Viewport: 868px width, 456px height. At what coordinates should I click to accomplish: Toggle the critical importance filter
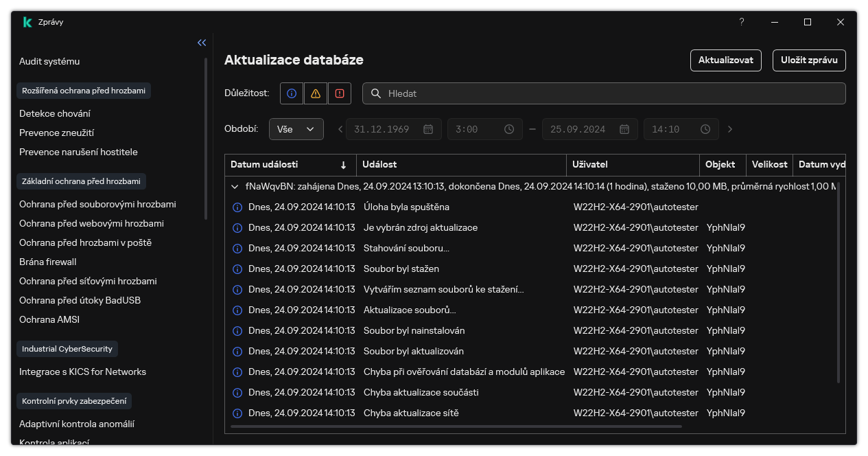point(340,93)
